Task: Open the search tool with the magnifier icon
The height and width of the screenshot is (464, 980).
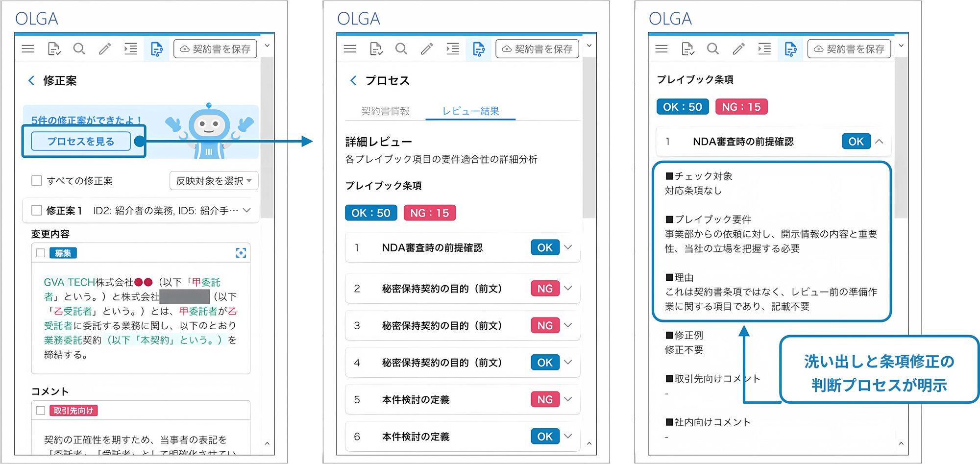Action: (x=79, y=49)
